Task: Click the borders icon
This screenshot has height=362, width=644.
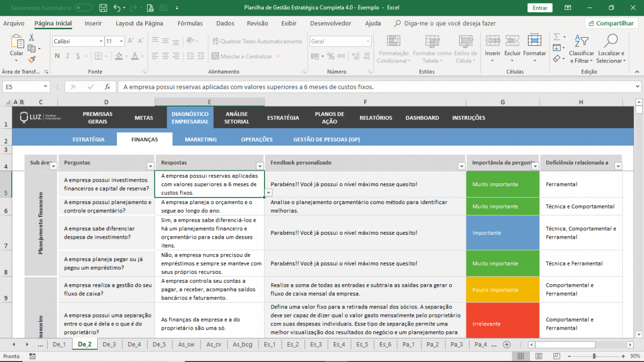Action: [x=99, y=56]
